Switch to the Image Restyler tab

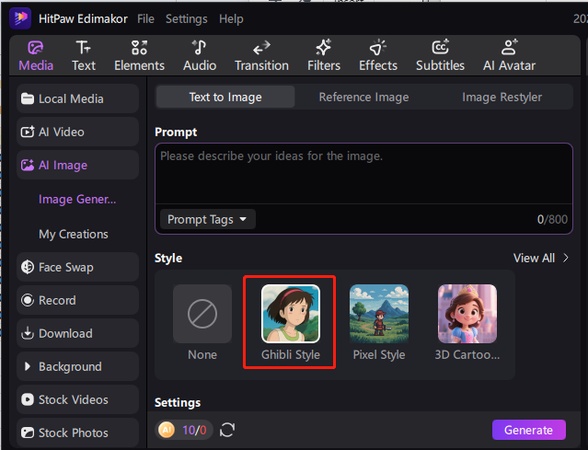[x=502, y=97]
